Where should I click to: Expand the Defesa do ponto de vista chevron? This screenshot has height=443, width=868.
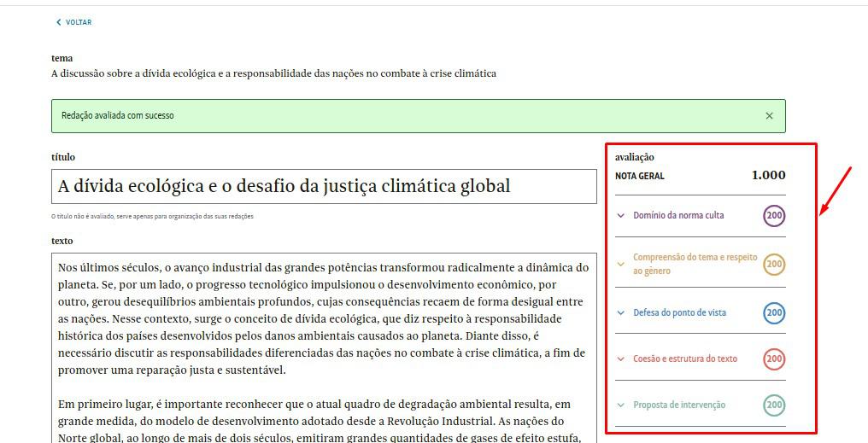621,312
